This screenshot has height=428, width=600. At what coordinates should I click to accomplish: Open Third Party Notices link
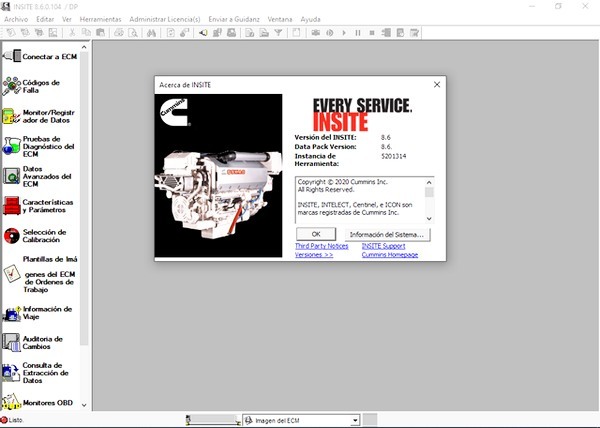(322, 246)
